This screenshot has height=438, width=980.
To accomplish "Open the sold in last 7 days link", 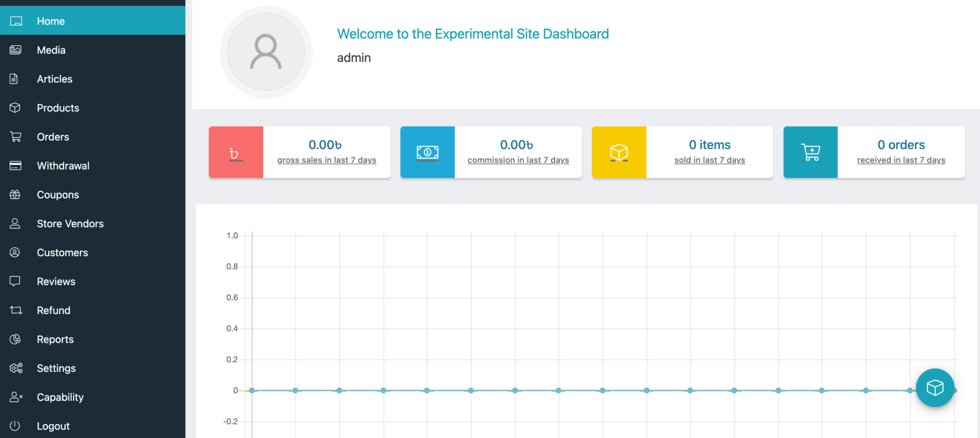I will (x=709, y=160).
